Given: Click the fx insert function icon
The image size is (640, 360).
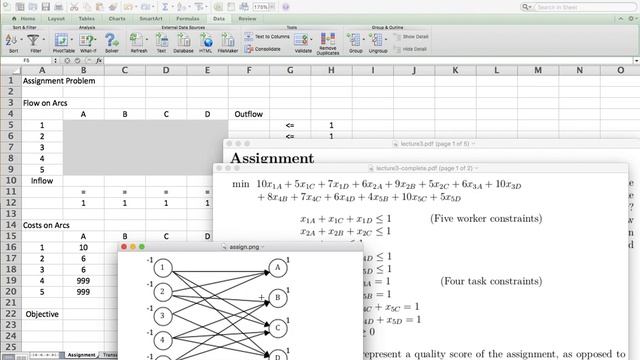Looking at the screenshot, I should pos(99,60).
